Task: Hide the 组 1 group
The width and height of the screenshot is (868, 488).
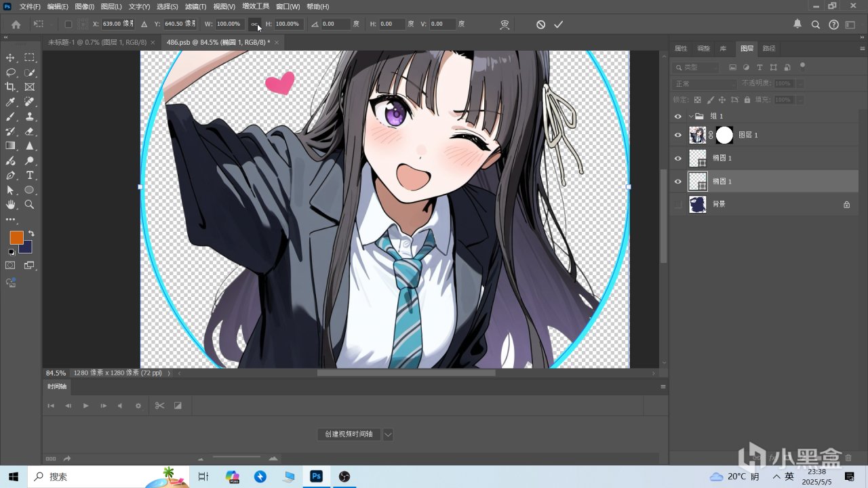Action: coord(677,117)
